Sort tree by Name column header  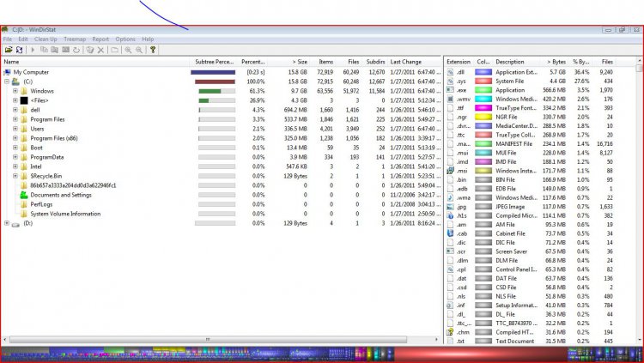(95, 62)
